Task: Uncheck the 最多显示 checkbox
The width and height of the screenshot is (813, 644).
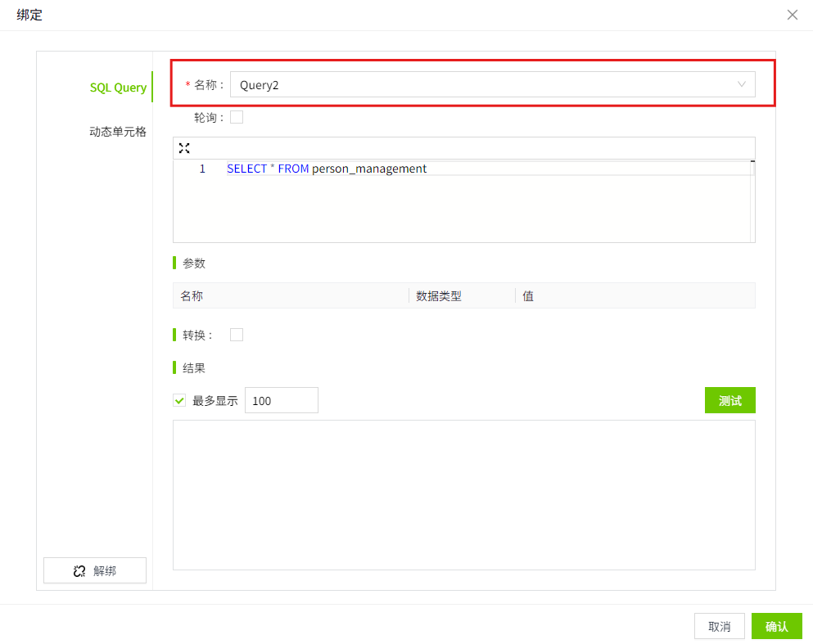Action: point(179,401)
